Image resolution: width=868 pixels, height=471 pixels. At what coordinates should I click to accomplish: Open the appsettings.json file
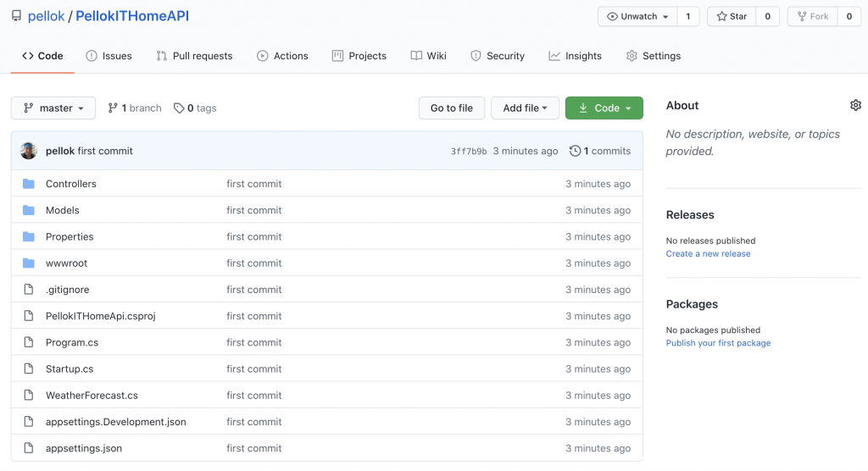click(x=84, y=448)
